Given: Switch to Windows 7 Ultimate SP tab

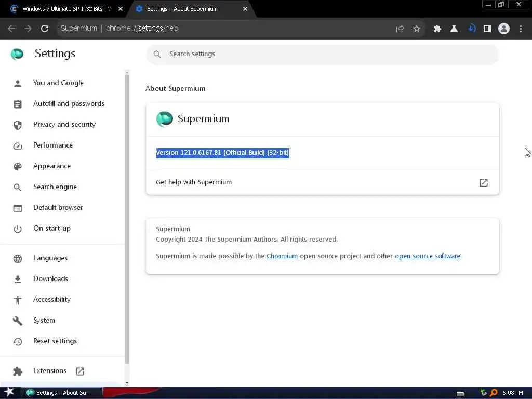Looking at the screenshot, I should [x=66, y=9].
